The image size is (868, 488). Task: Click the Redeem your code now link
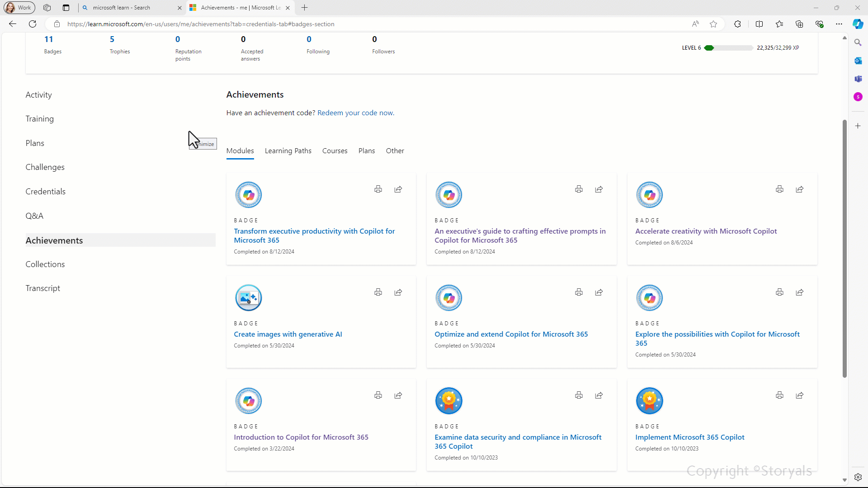[355, 113]
